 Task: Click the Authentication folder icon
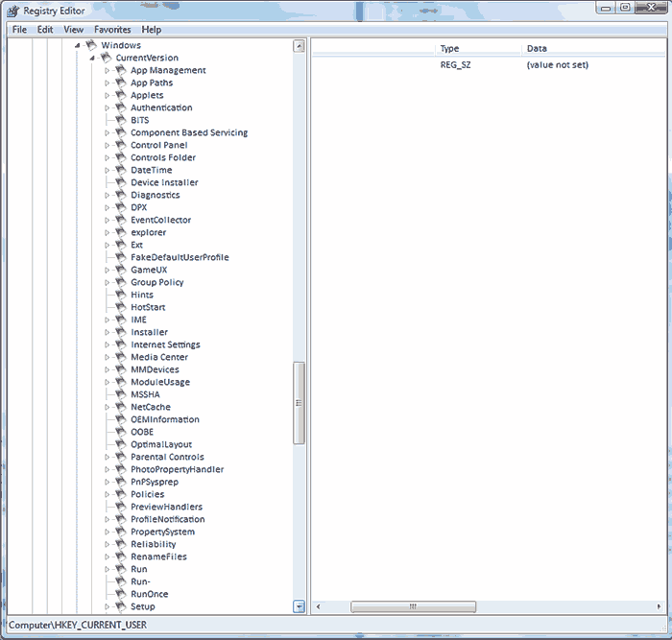[x=121, y=107]
